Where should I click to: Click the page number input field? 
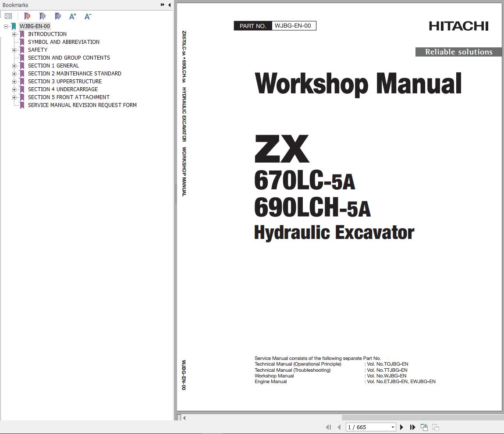[x=368, y=427]
